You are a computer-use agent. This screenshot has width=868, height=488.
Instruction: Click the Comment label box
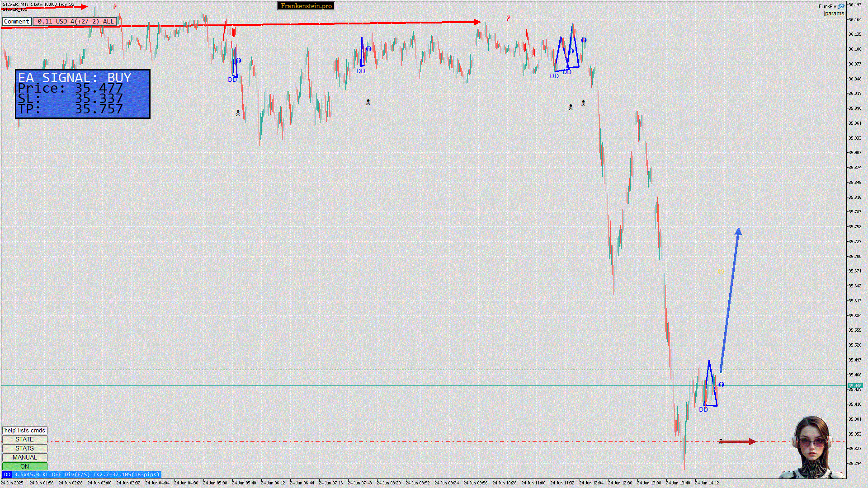(x=17, y=21)
